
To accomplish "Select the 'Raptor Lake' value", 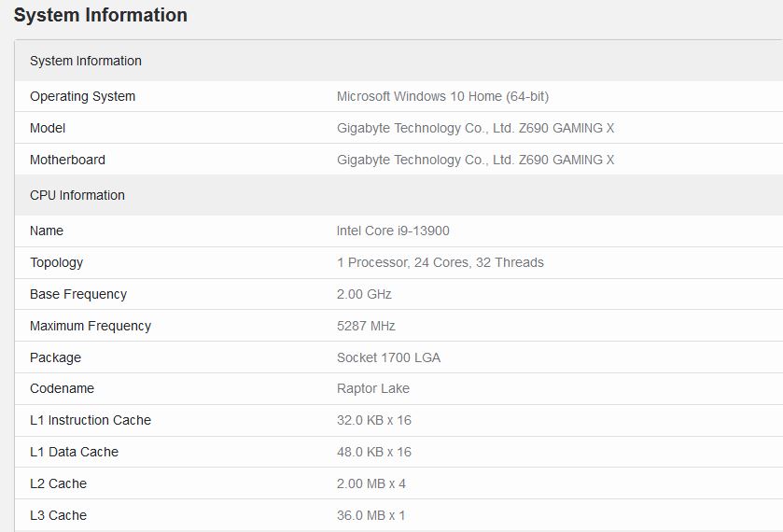I will pyautogui.click(x=373, y=388).
